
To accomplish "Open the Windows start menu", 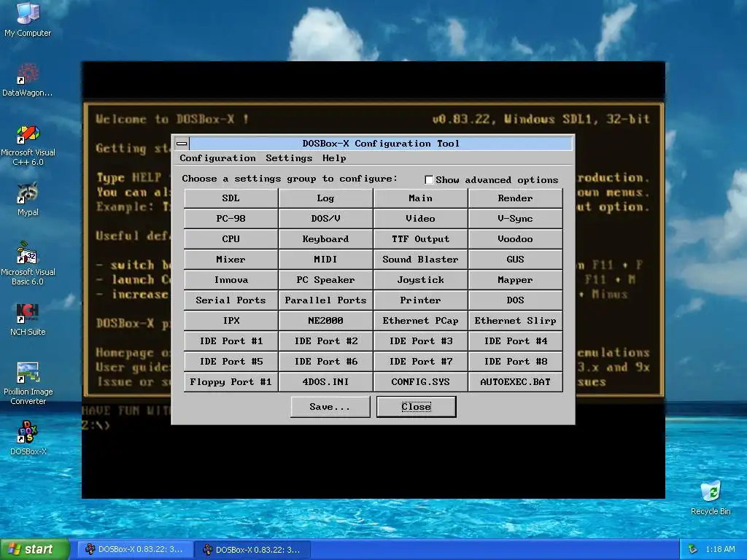I will point(35,550).
